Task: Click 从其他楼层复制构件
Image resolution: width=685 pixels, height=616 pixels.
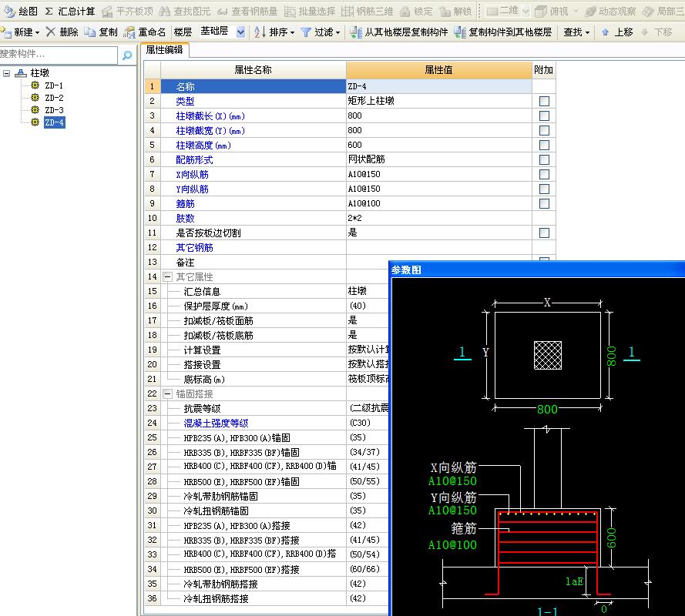Action: coord(399,32)
